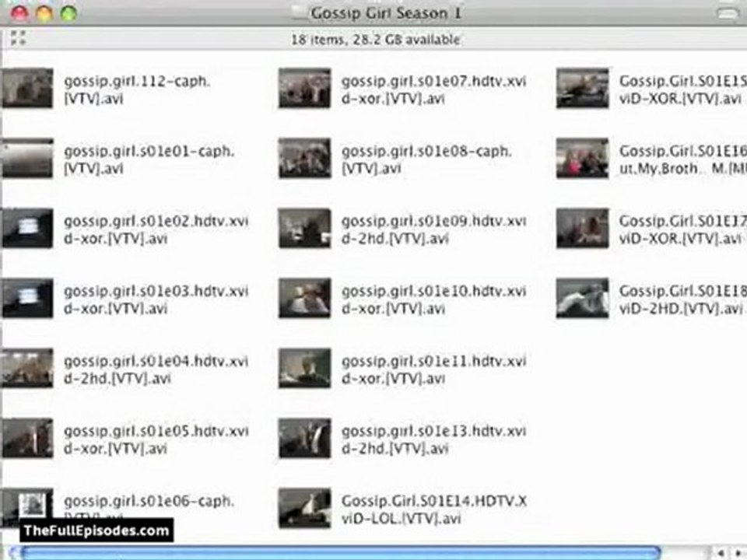Click the horizontal scrollbar thumb
This screenshot has width=747, height=560.
(341, 553)
